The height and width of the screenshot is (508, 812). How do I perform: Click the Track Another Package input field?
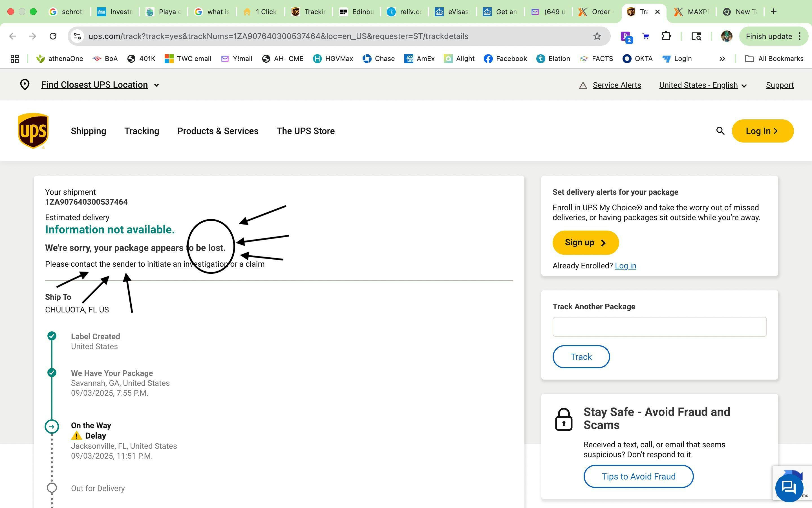659,327
